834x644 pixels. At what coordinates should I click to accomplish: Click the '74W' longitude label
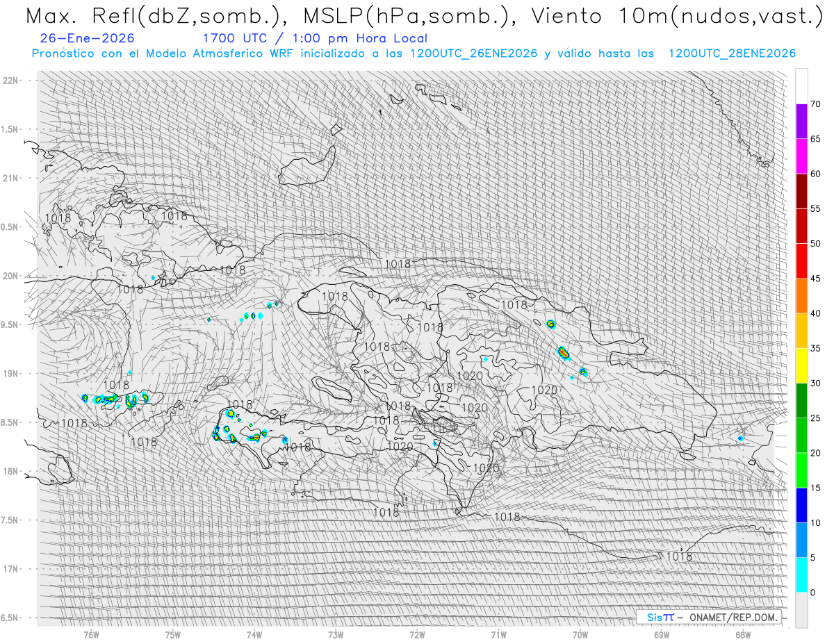[x=254, y=634]
